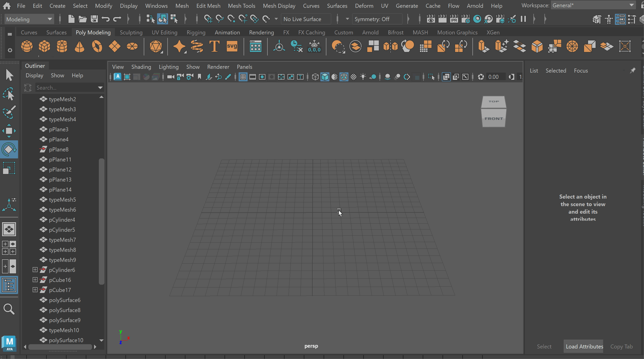Click the Load Attributes button
644x359 pixels.
coord(584,346)
